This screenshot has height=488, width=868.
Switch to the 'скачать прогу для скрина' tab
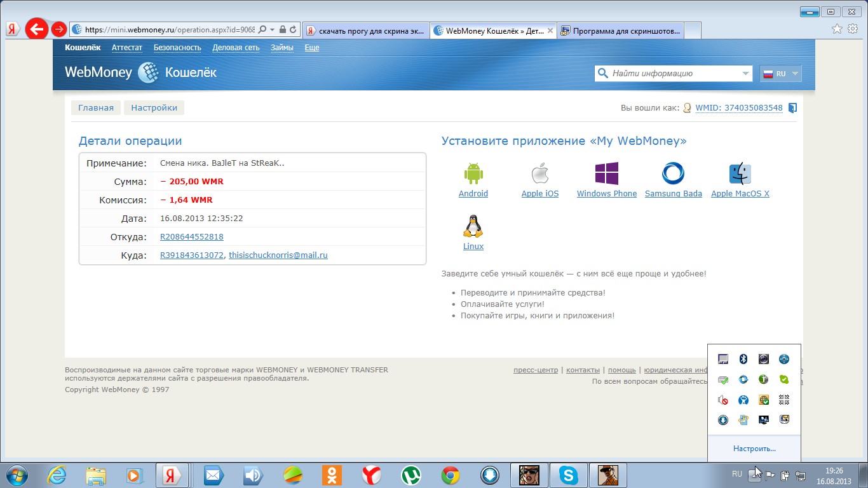coord(365,30)
